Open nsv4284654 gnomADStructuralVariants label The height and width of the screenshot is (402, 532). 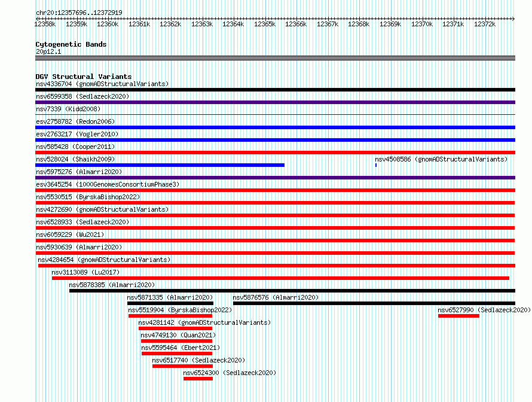coord(104,260)
